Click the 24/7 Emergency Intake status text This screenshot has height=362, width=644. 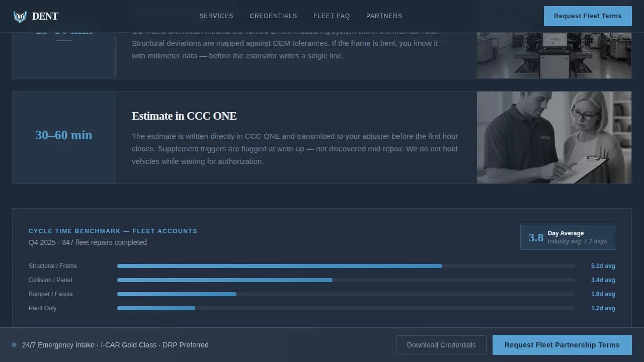pos(115,345)
